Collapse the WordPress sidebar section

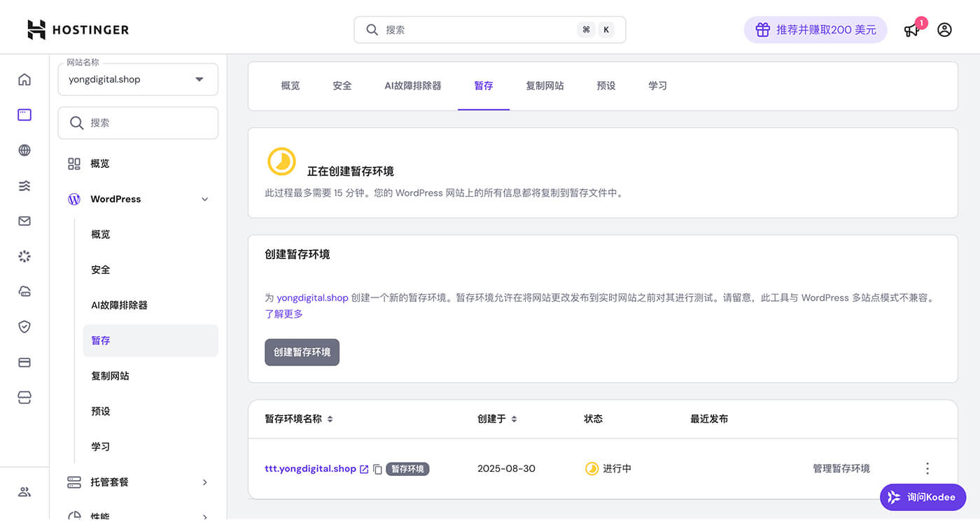tap(205, 199)
